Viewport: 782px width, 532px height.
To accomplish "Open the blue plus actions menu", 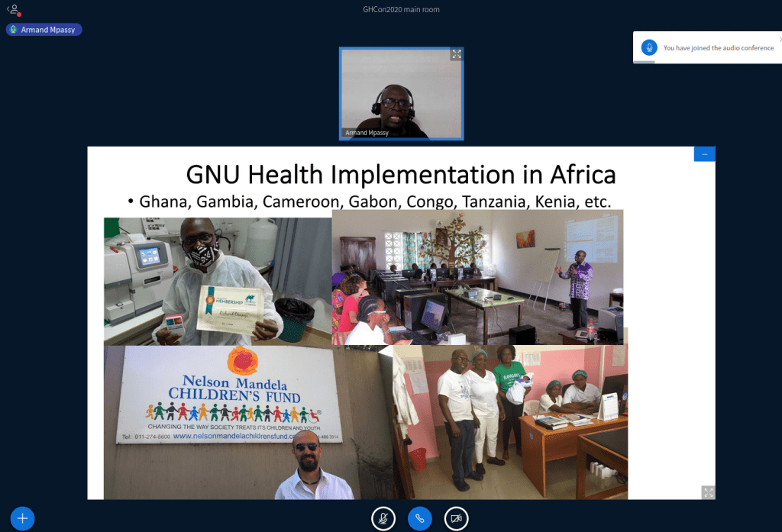I will point(22,518).
